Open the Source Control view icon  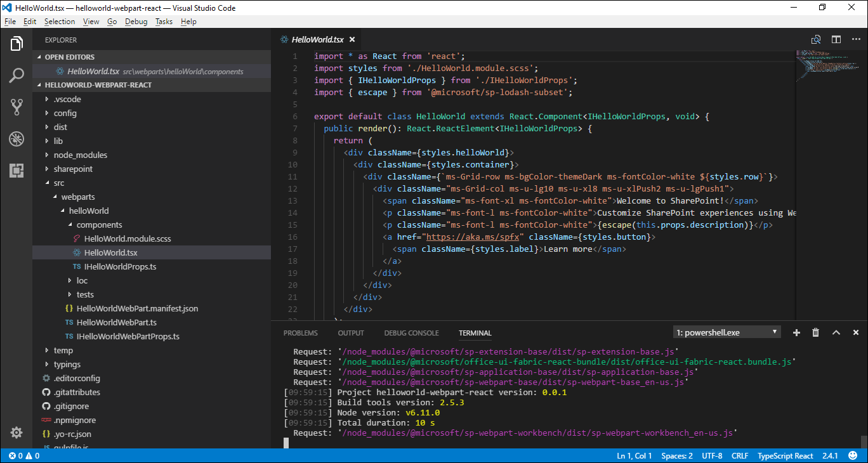coord(16,107)
